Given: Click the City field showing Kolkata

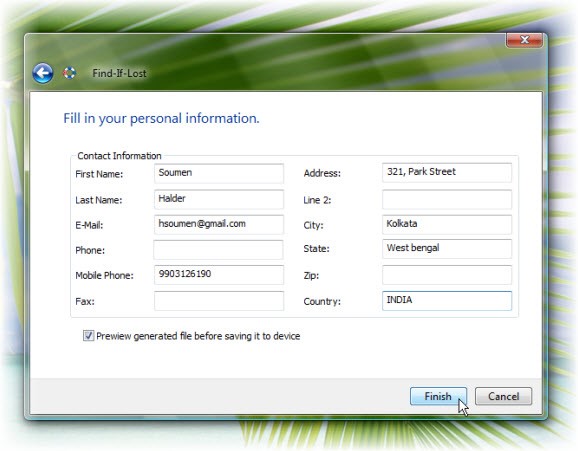Looking at the screenshot, I should 447,224.
